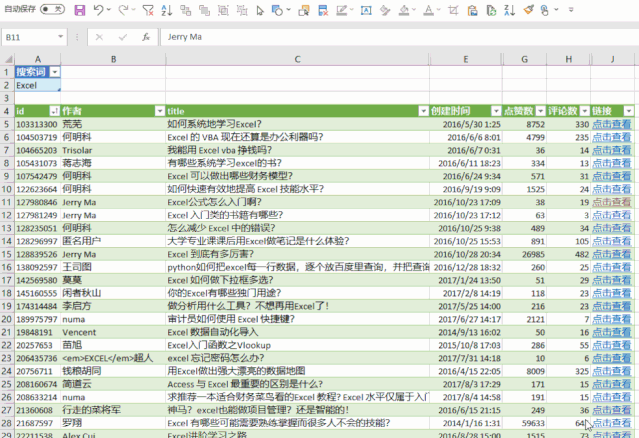This screenshot has height=438, width=639.
Task: Click the insert function fx icon
Action: pyautogui.click(x=146, y=37)
